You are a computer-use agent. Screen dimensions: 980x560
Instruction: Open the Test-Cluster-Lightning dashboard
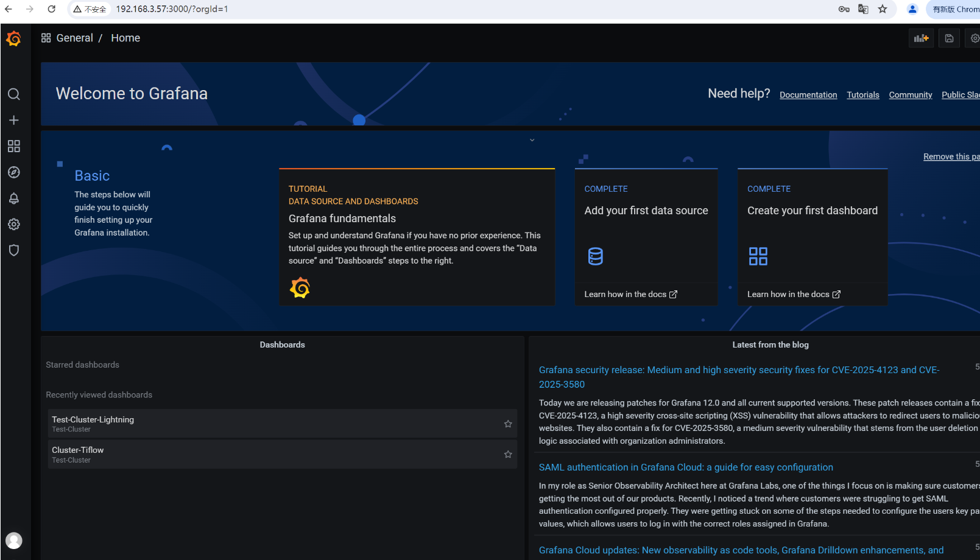[x=282, y=424]
